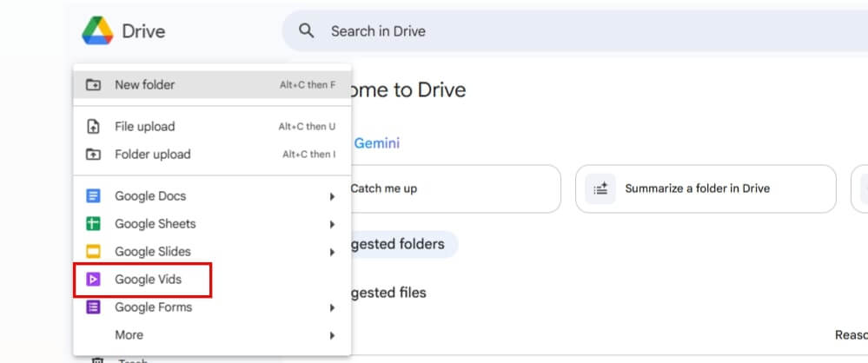Click the Alt+C then F shortcut text
868x363 pixels.
click(x=308, y=85)
